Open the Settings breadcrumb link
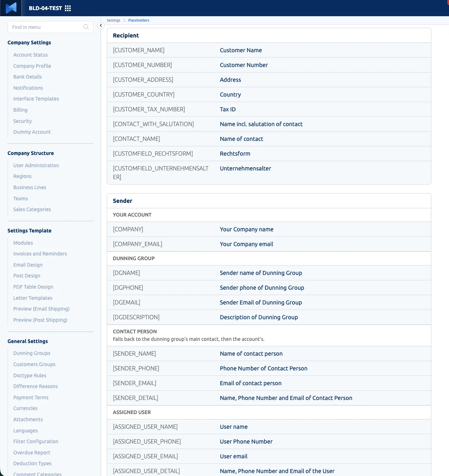 click(x=113, y=21)
